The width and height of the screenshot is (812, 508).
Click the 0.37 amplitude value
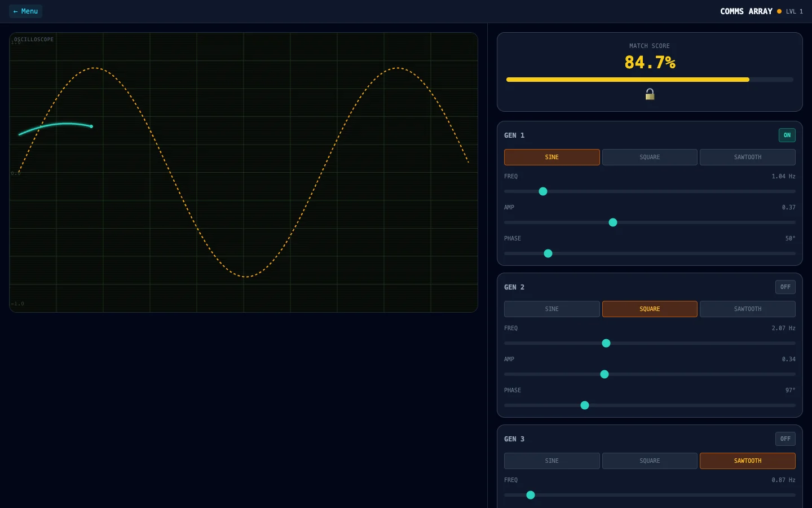(788, 207)
